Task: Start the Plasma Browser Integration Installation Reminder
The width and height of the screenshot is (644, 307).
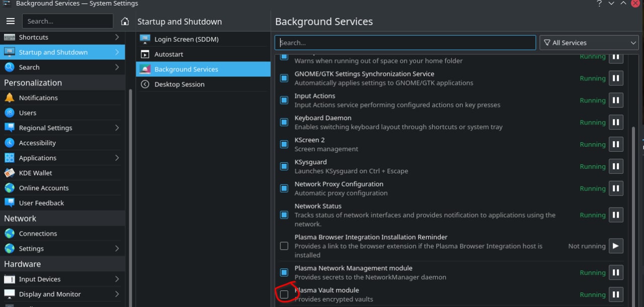Action: click(x=616, y=246)
